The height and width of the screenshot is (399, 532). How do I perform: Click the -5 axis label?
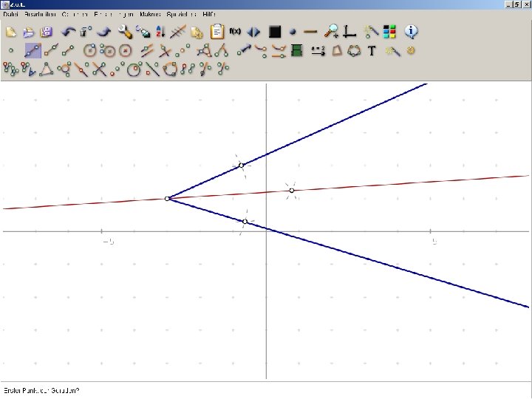click(109, 242)
